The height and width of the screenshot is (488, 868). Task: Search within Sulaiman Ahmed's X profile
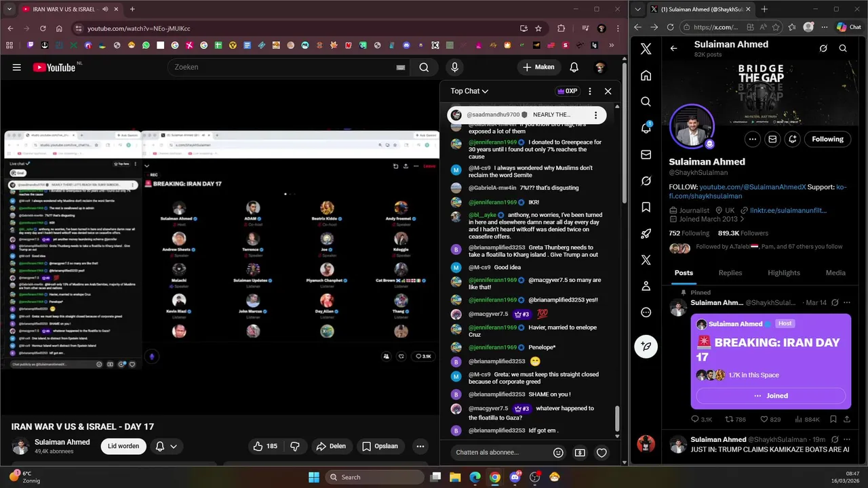tap(843, 48)
